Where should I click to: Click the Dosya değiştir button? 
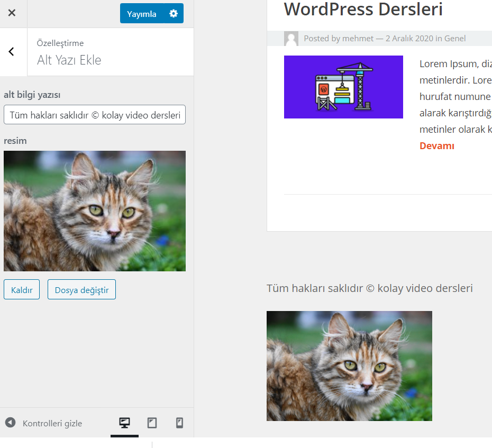click(81, 289)
